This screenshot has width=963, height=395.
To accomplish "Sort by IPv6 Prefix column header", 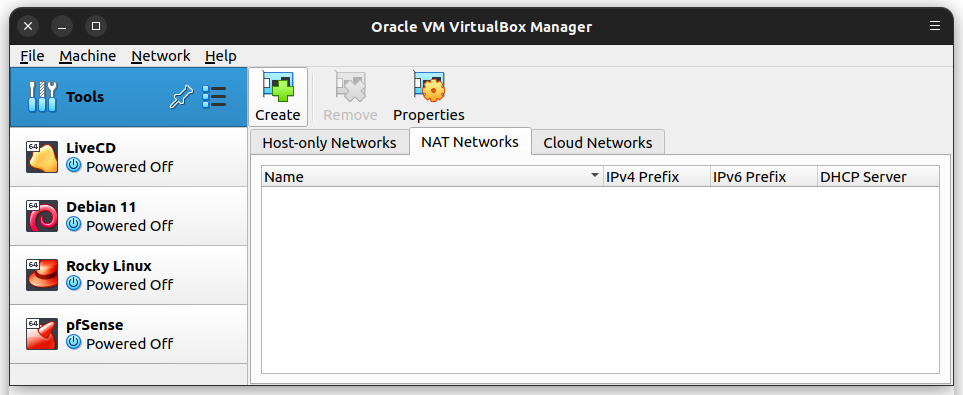I will (763, 177).
